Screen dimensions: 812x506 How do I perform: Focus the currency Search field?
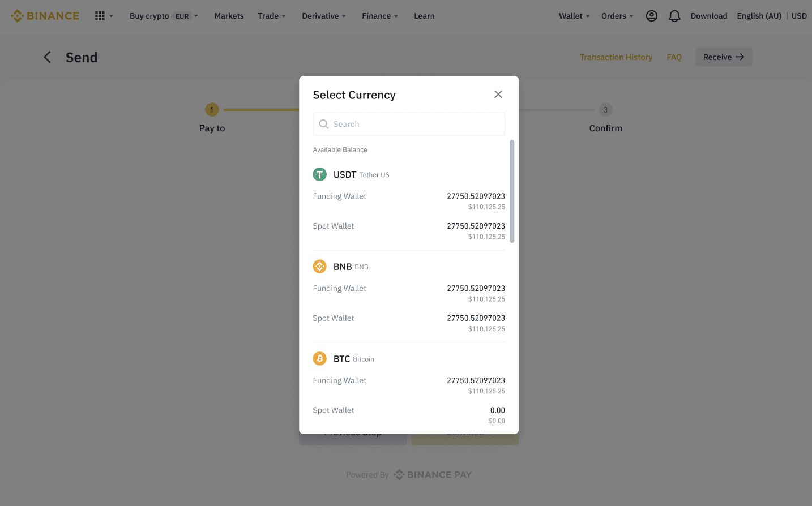click(x=409, y=124)
